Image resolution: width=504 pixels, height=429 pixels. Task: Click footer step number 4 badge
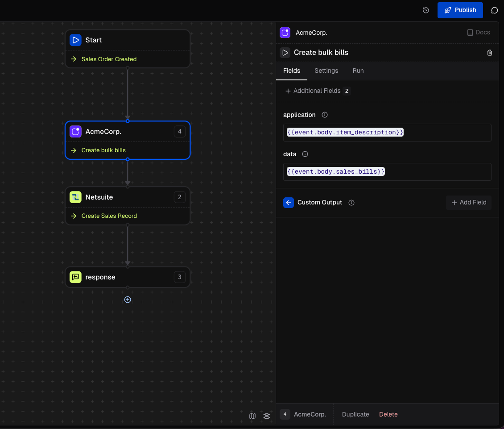click(285, 415)
